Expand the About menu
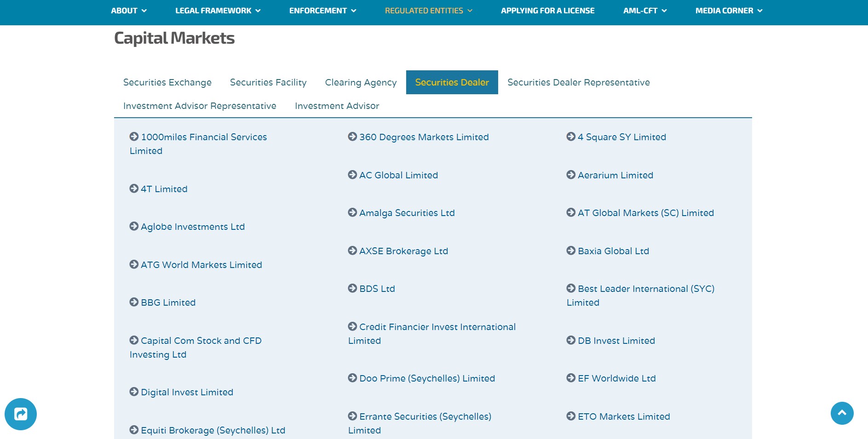The image size is (868, 439). 128,11
